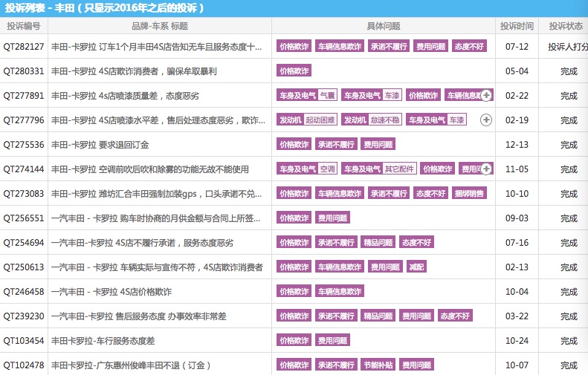Select complaint number QT103454
The width and height of the screenshot is (588, 375).
[x=24, y=341]
